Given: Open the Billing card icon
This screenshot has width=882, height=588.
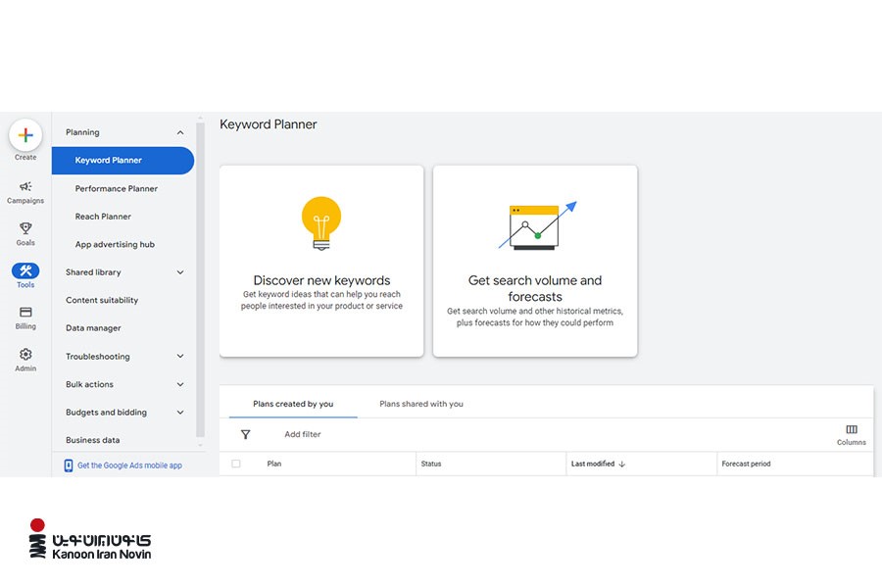Looking at the screenshot, I should 25,313.
